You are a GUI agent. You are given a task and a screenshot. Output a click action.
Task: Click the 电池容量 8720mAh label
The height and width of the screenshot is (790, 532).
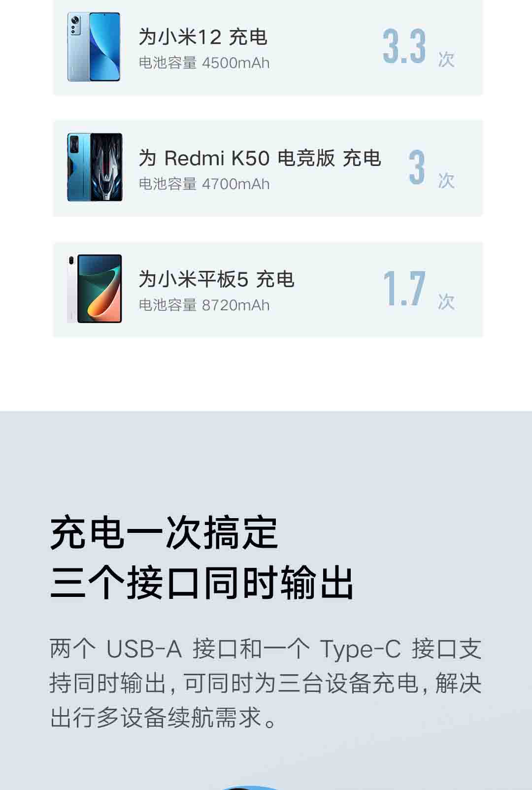click(x=204, y=305)
